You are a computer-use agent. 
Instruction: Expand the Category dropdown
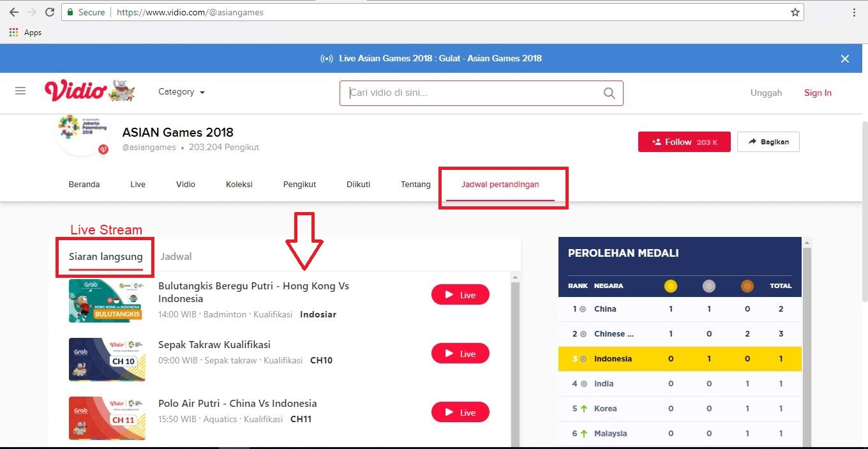click(x=182, y=92)
